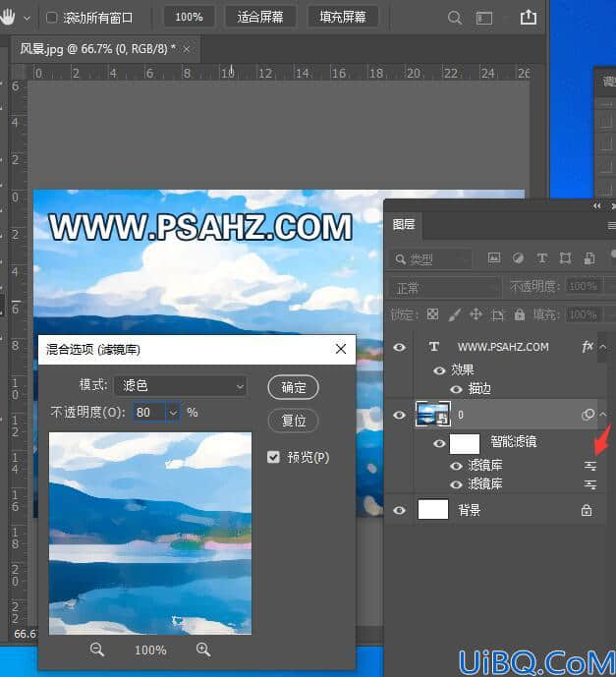
Task: Collapse smart filters arrow on layer 0
Action: pos(602,415)
